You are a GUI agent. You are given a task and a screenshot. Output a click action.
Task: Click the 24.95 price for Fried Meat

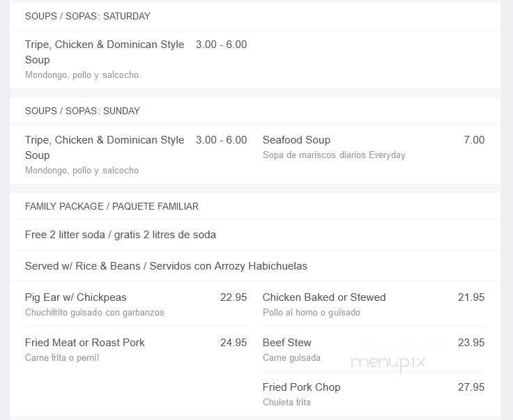coord(233,343)
